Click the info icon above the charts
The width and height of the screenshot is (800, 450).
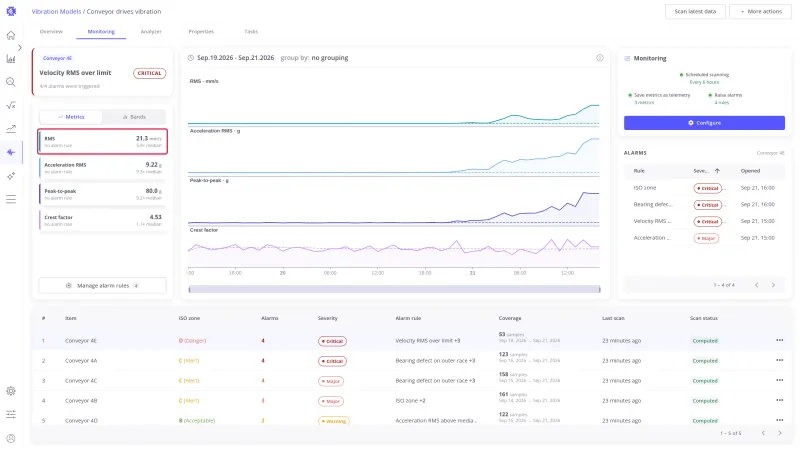tap(599, 58)
